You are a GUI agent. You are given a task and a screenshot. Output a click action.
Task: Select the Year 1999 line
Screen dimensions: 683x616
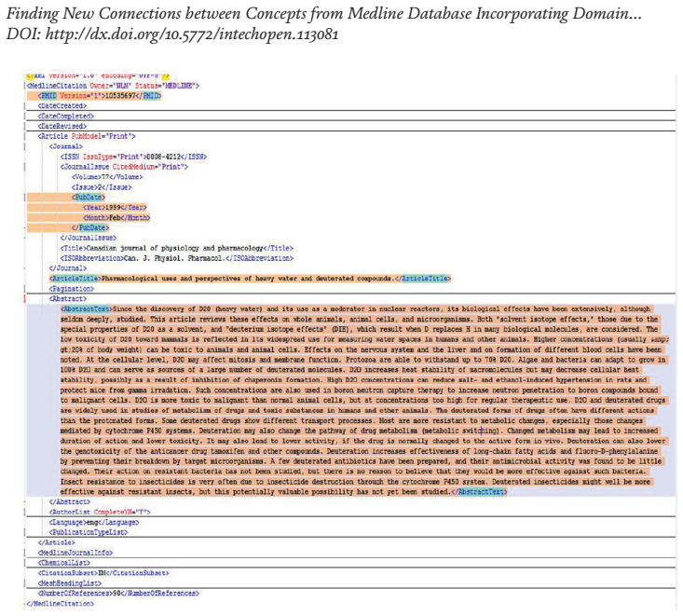[x=115, y=208]
